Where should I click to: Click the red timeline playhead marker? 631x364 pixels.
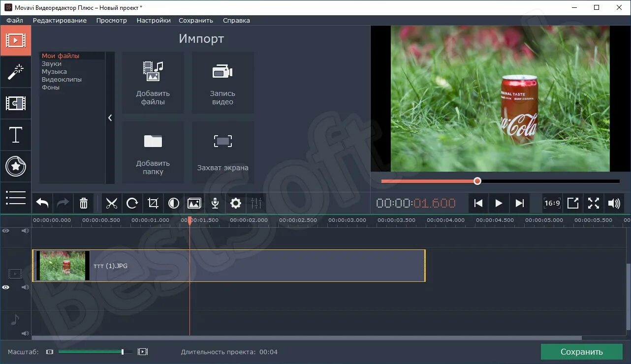click(189, 222)
